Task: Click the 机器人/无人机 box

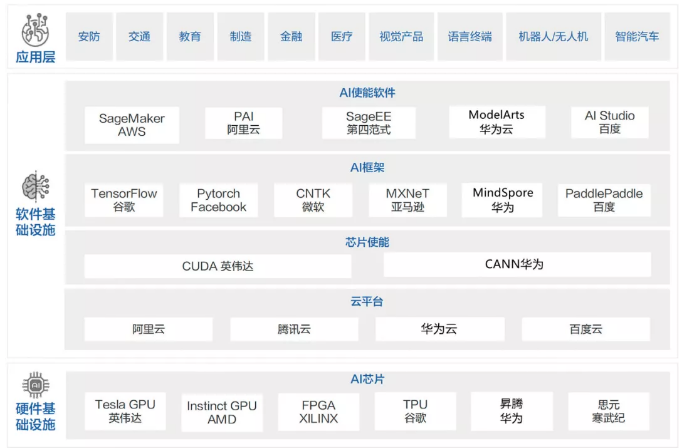Action: point(553,36)
